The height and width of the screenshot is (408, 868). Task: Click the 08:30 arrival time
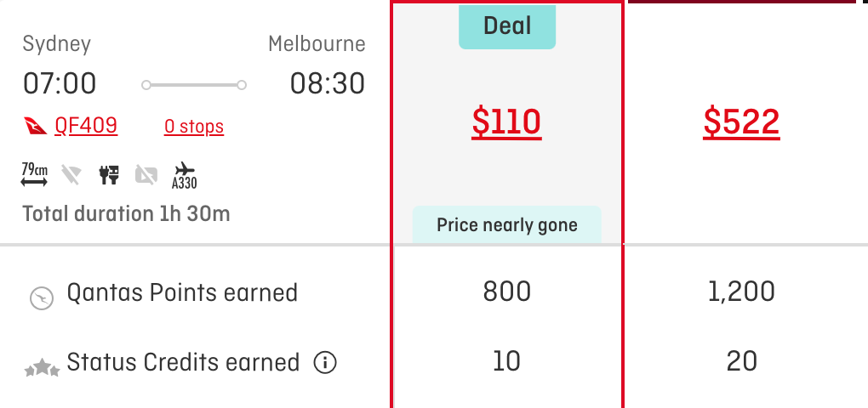point(328,84)
